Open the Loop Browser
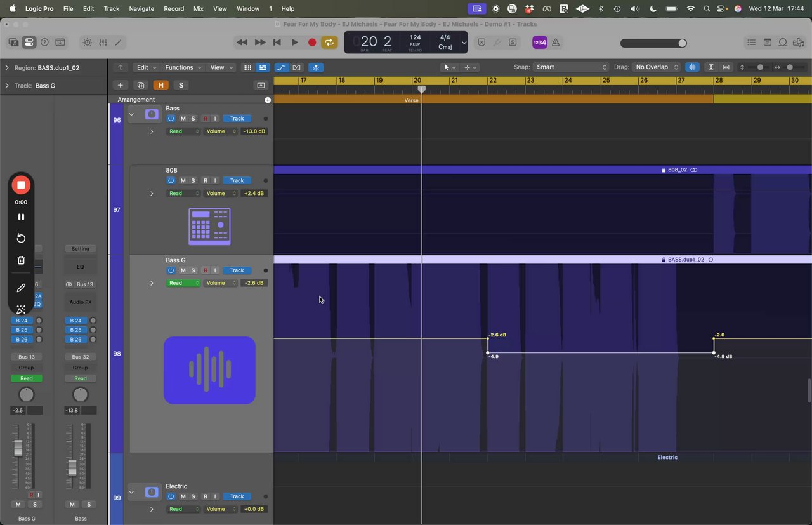 (783, 43)
